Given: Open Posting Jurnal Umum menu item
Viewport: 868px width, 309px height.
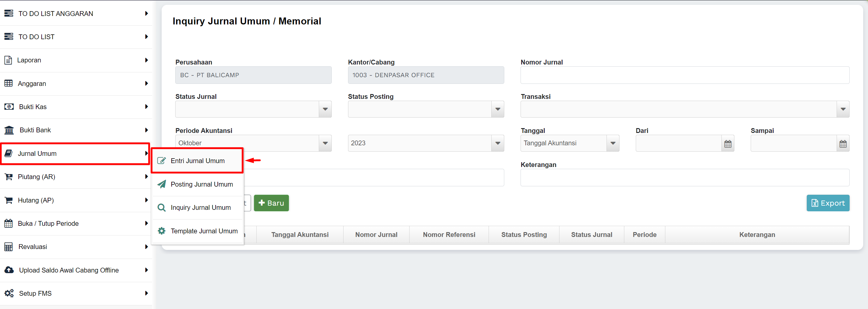Looking at the screenshot, I should click(x=201, y=184).
